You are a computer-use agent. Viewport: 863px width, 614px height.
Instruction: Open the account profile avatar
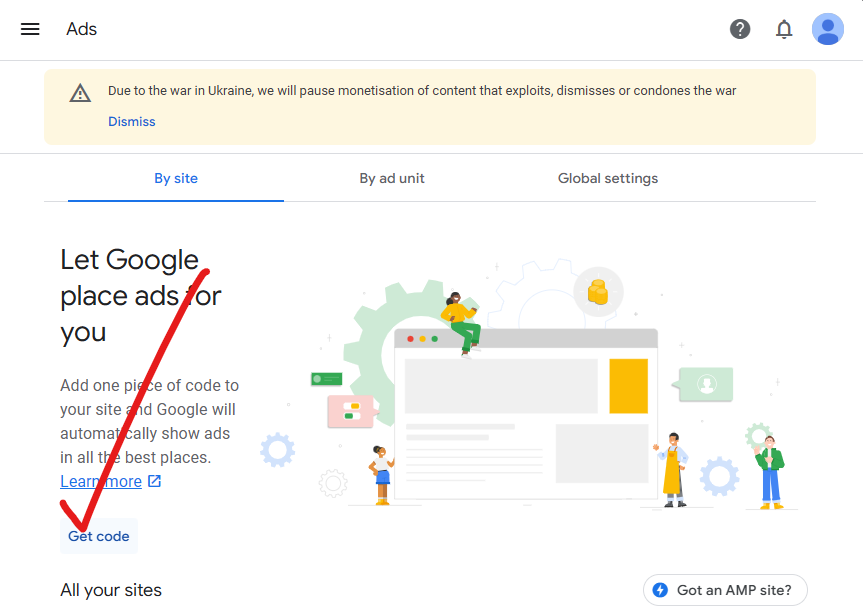pyautogui.click(x=827, y=29)
